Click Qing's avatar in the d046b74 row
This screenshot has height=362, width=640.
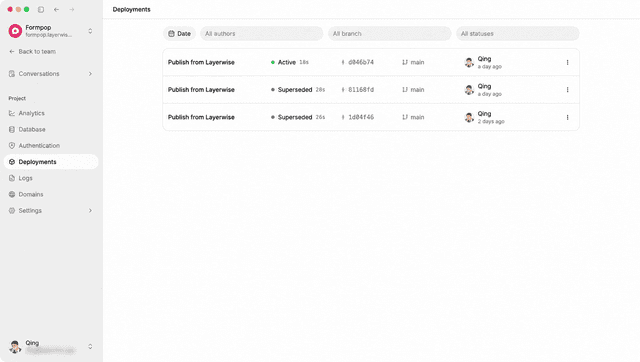469,62
